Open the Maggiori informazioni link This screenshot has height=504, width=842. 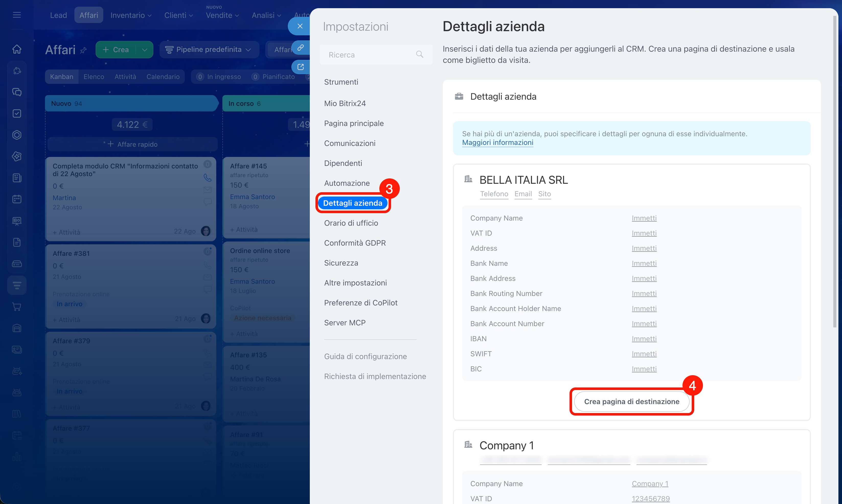[x=498, y=143]
